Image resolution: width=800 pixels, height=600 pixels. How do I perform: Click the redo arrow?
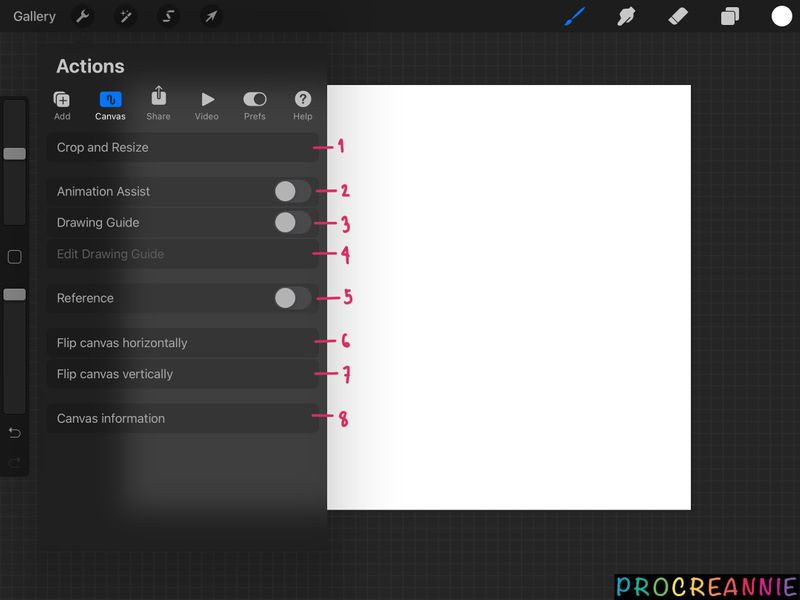(x=14, y=463)
